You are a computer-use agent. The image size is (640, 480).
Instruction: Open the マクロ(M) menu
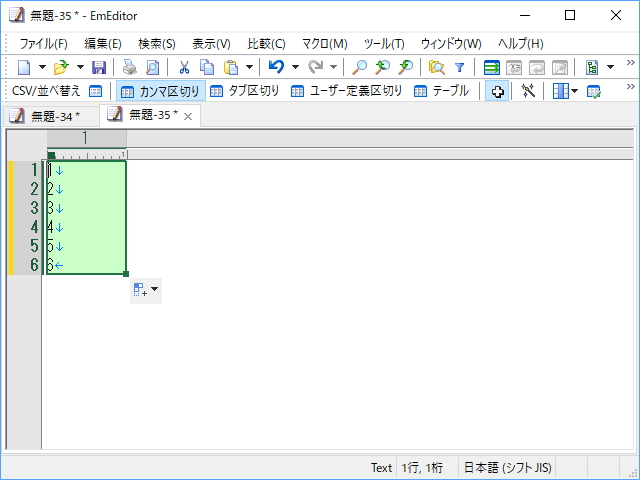[x=324, y=44]
